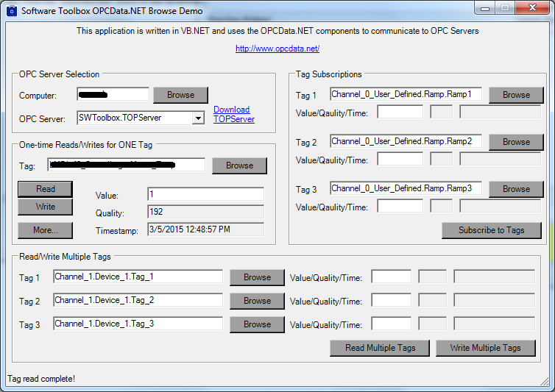Click Browse for subscription Ramp1 tag
555x392 pixels.
(516, 95)
